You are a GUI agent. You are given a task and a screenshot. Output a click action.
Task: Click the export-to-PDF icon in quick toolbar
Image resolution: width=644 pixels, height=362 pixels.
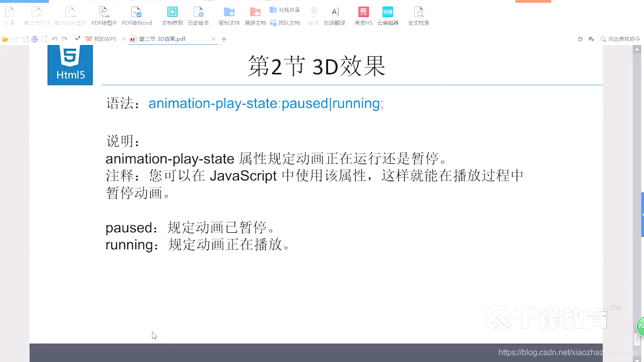(x=25, y=39)
